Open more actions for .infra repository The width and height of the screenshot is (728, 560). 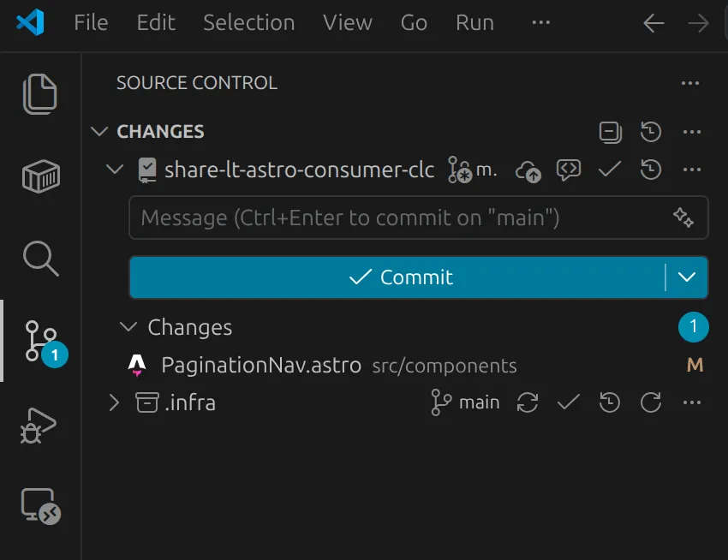point(692,402)
